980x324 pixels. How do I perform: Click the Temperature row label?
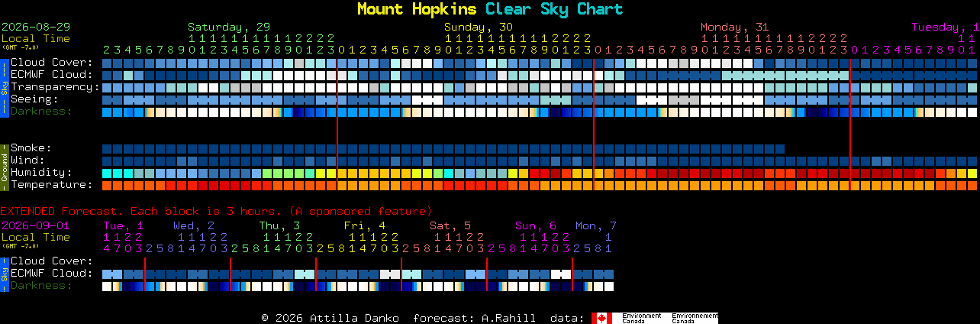pos(52,185)
